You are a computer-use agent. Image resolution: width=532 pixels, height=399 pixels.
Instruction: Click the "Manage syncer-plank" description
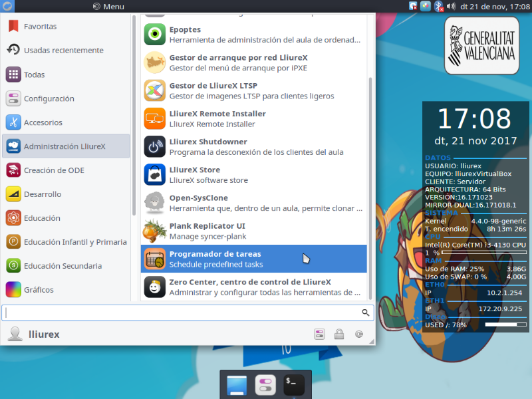point(207,236)
